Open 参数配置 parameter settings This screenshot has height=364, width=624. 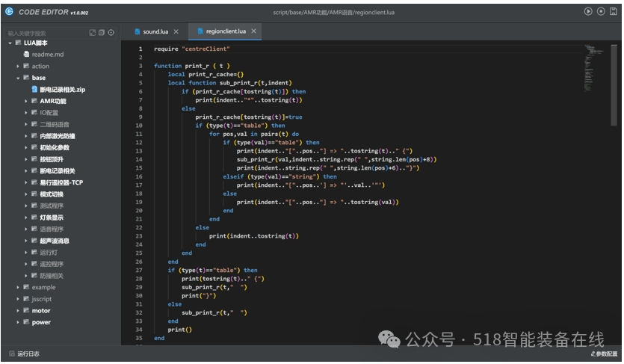point(604,354)
